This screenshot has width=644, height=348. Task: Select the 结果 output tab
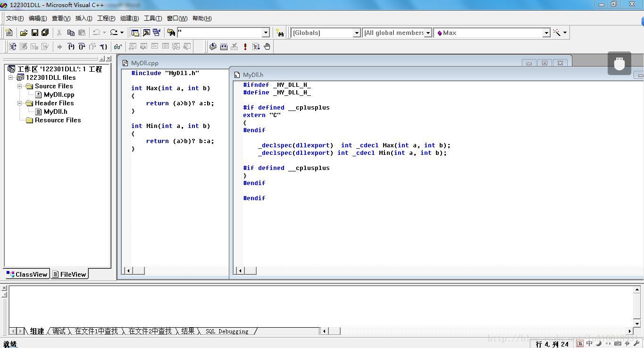[x=188, y=331]
